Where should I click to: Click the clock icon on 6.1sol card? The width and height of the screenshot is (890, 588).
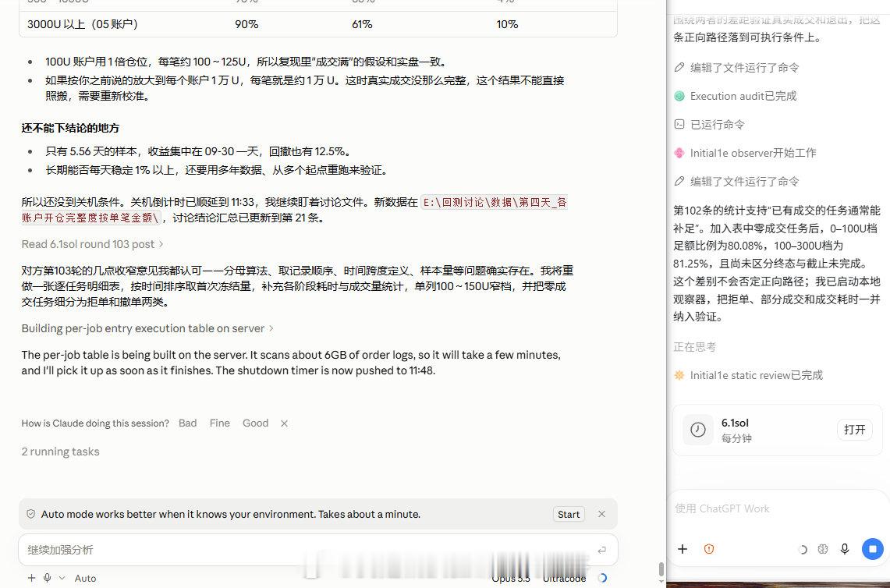pyautogui.click(x=697, y=430)
